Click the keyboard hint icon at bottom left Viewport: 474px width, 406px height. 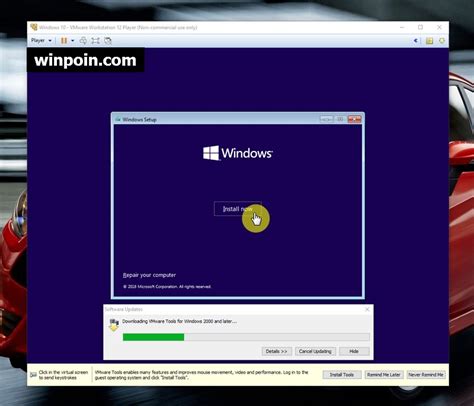(x=33, y=375)
